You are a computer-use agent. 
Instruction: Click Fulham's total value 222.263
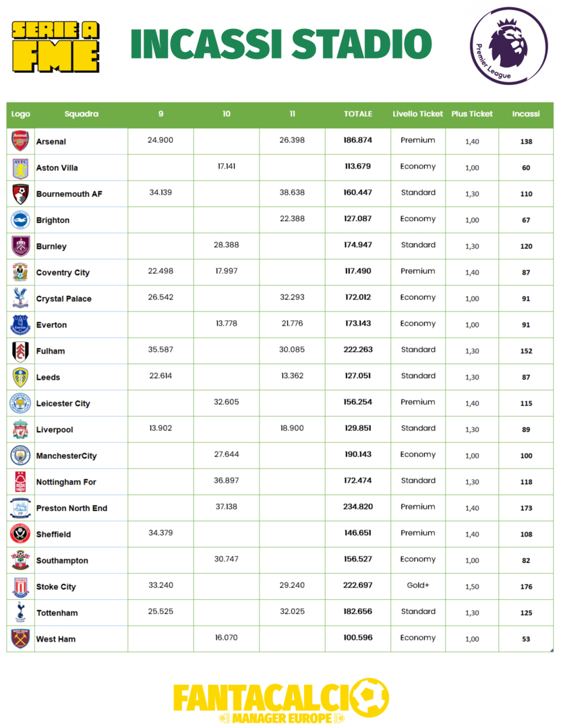(x=358, y=350)
